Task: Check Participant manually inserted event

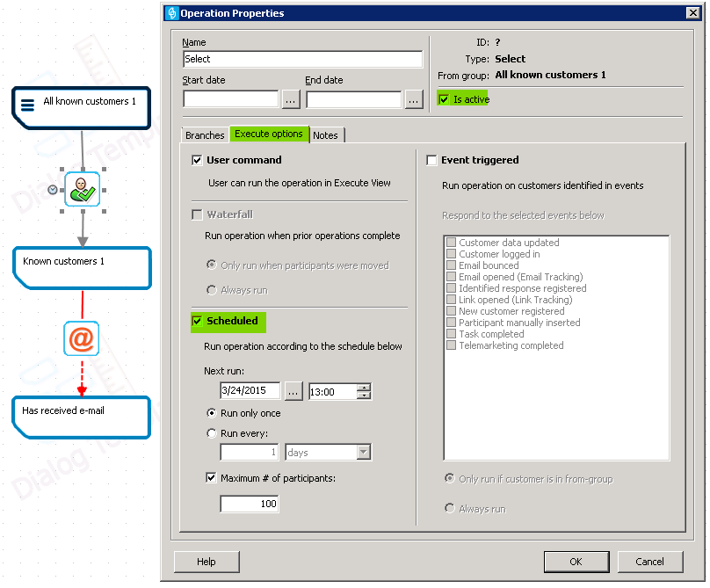Action: pos(451,322)
